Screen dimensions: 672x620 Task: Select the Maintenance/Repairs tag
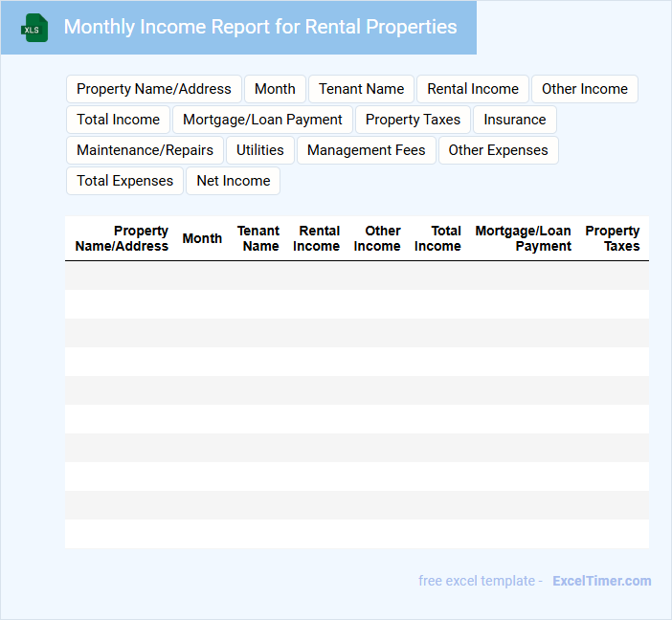tap(145, 150)
